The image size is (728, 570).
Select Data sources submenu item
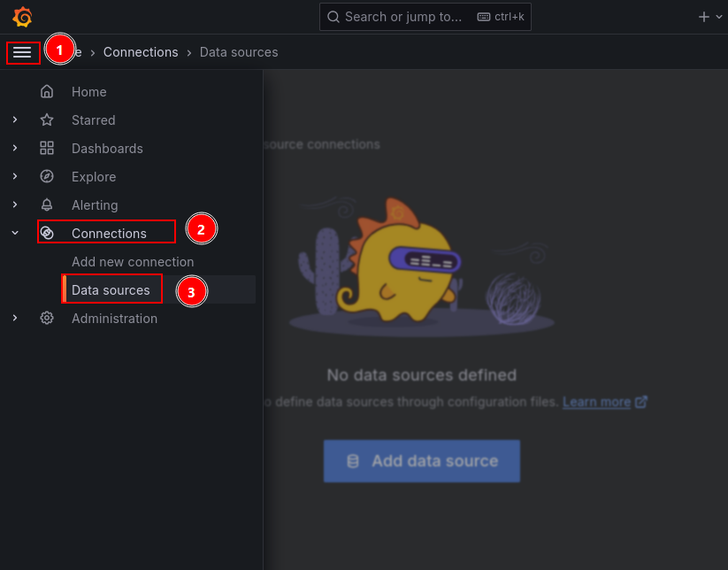(x=111, y=290)
